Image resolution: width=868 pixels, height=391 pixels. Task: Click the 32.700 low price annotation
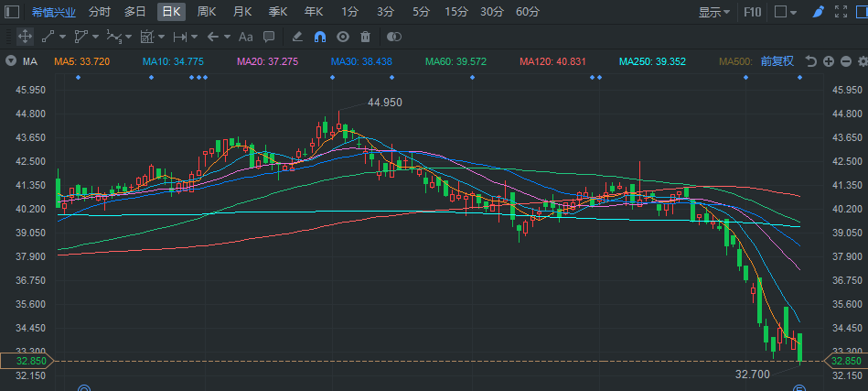[x=753, y=375]
